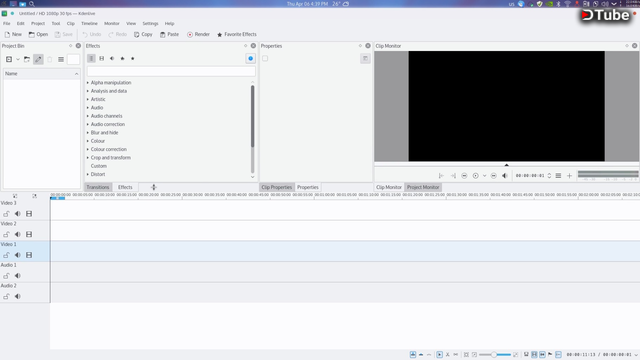The width and height of the screenshot is (640, 360).
Task: Hide video of the Video 3 track
Action: 29,214
